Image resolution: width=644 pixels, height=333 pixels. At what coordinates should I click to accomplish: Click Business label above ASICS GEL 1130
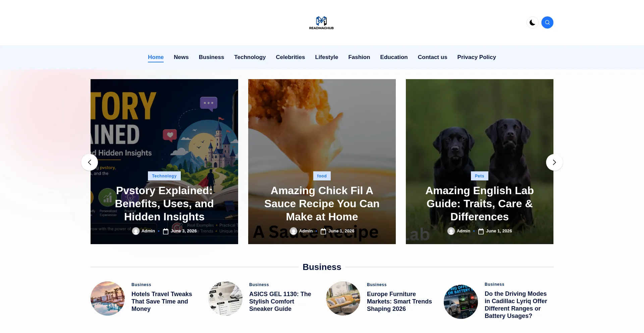click(x=259, y=285)
